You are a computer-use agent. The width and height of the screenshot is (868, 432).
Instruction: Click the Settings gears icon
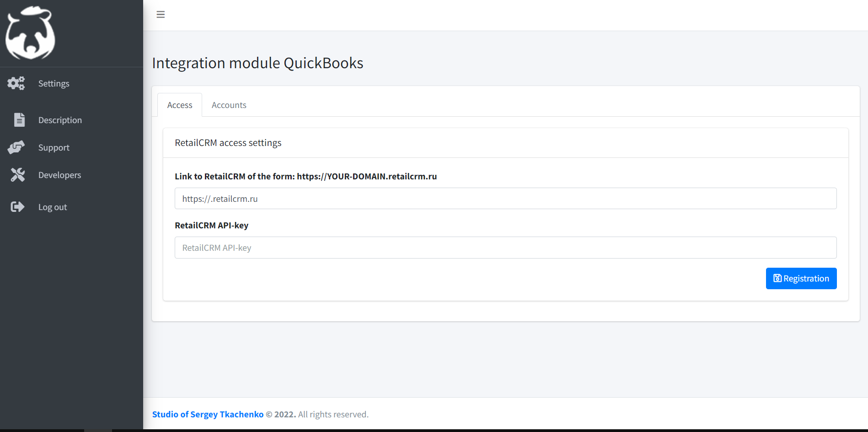(16, 83)
